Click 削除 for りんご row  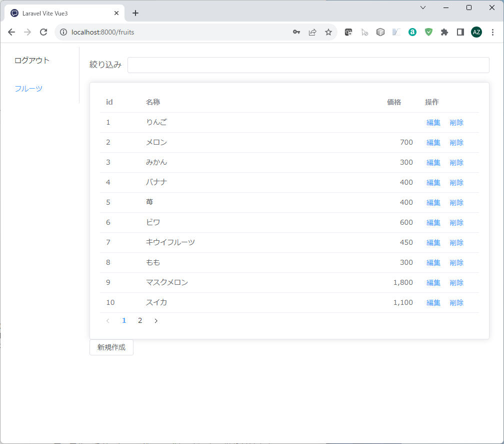456,123
